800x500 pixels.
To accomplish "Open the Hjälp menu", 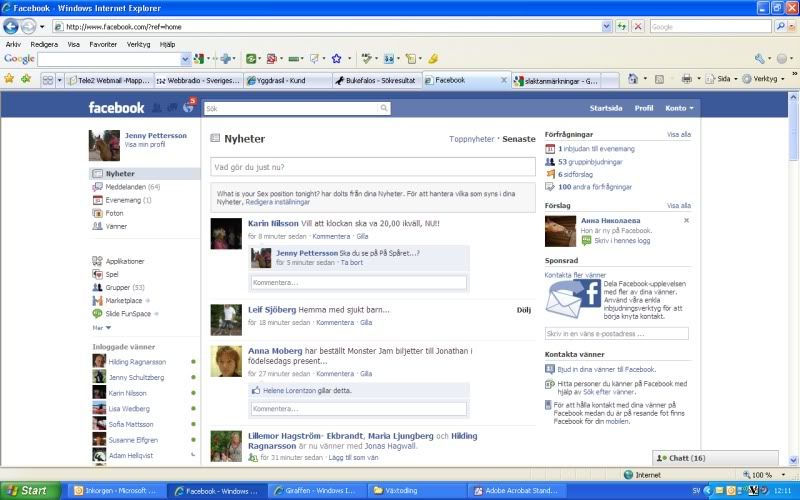I will [x=167, y=44].
